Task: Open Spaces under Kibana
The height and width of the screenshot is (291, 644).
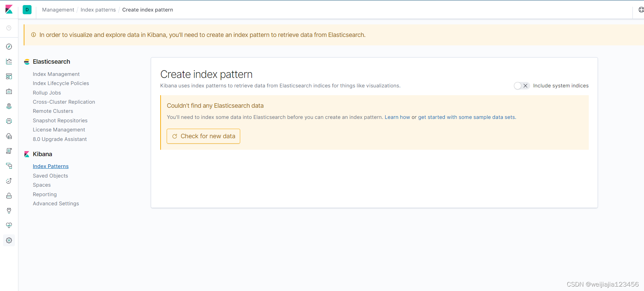Action: point(42,185)
